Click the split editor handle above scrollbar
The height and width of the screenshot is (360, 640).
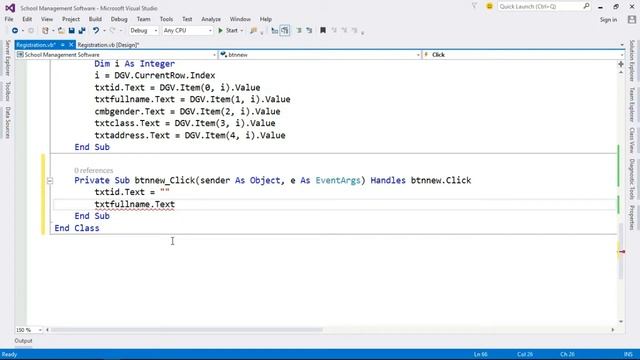click(621, 64)
